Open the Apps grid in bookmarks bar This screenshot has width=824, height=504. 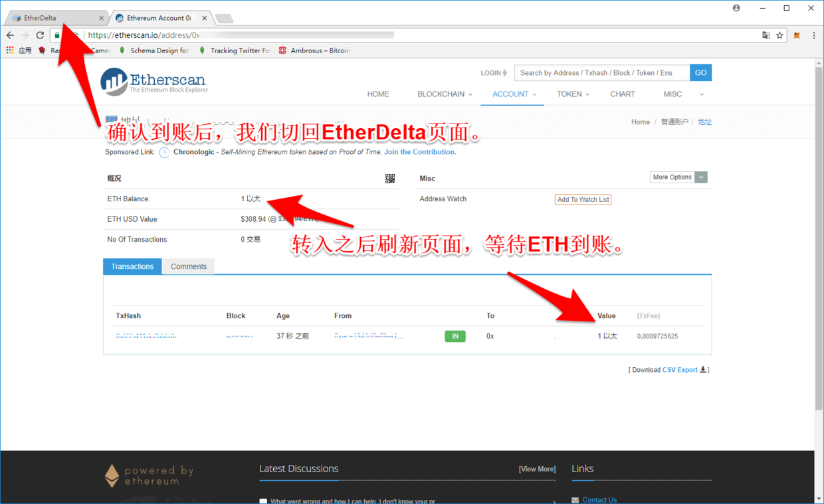pos(9,50)
